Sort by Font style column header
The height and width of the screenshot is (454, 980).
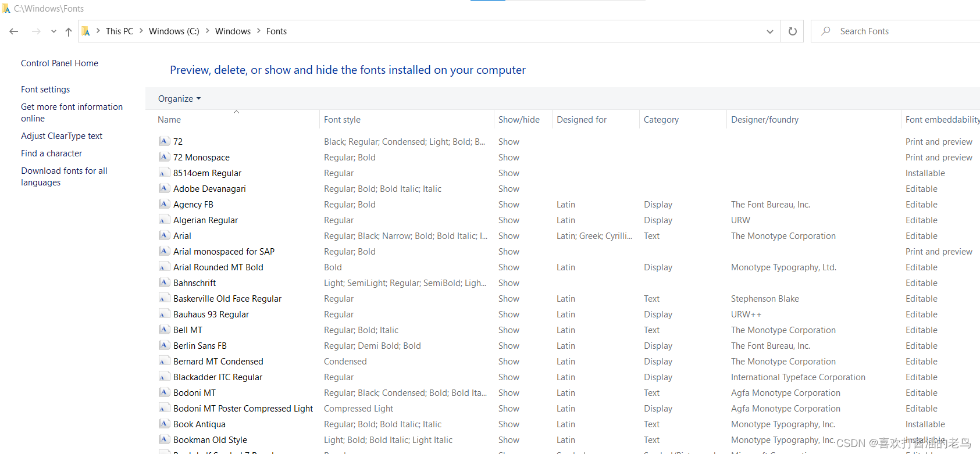tap(342, 120)
